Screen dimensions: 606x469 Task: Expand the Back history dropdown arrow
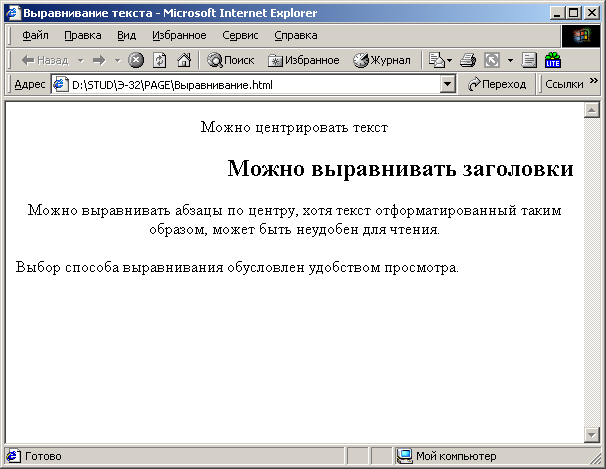[80, 61]
